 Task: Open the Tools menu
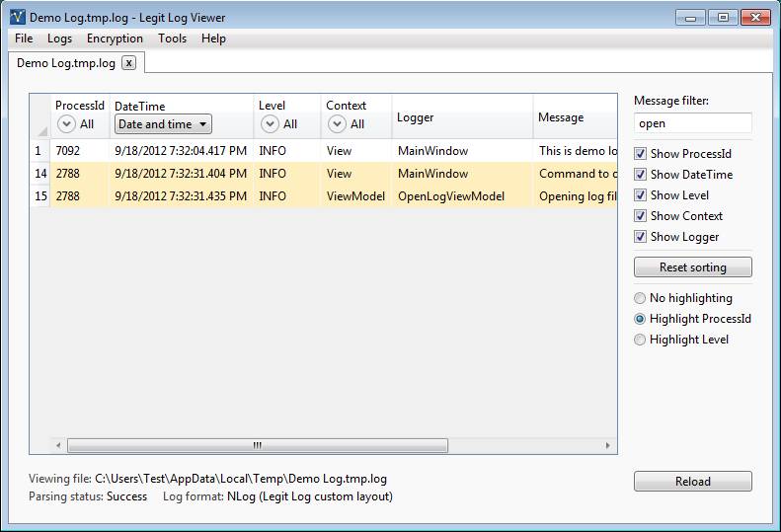[x=172, y=38]
